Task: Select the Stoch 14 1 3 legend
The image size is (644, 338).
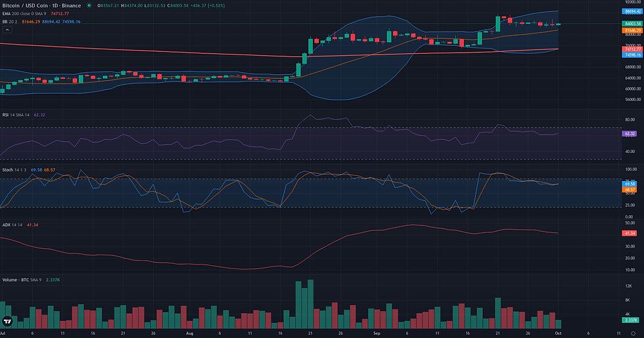Action: pos(14,170)
